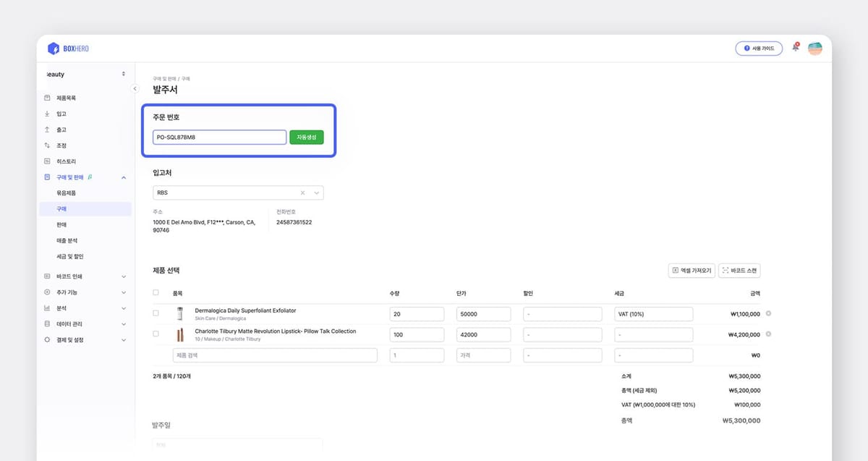
Task: Open the notification bell
Action: coord(795,48)
